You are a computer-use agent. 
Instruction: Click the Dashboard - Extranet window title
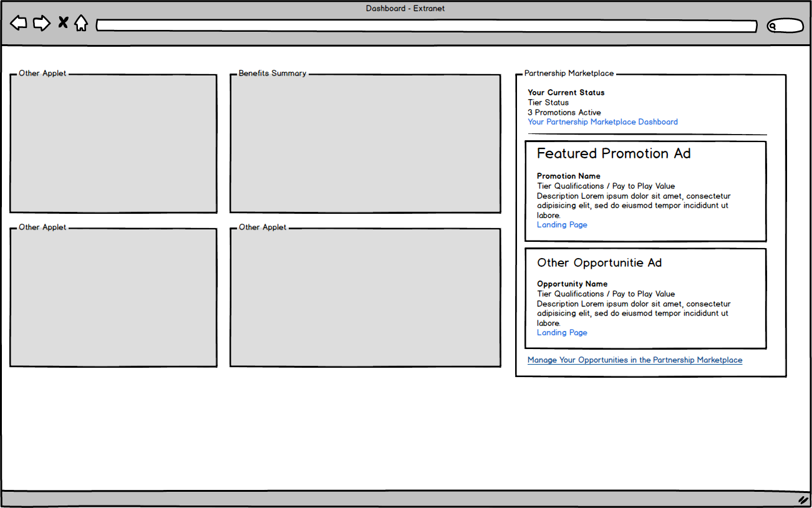(405, 9)
